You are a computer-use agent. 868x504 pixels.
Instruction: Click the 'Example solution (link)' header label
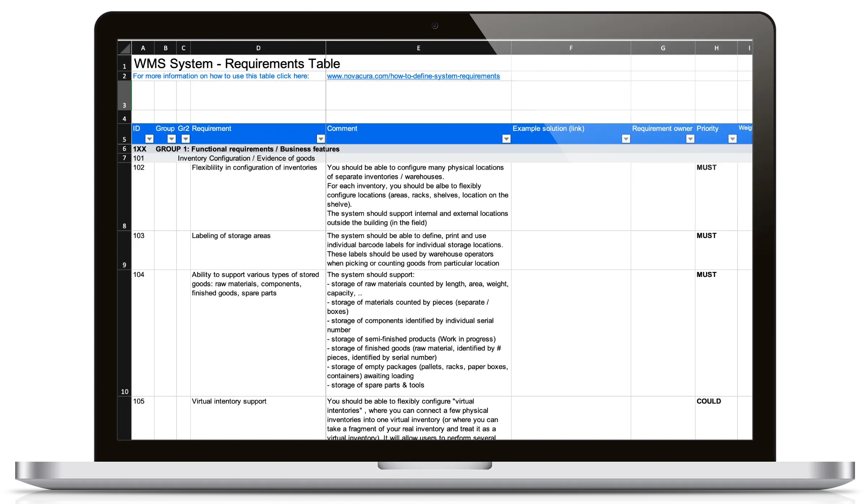tap(548, 128)
